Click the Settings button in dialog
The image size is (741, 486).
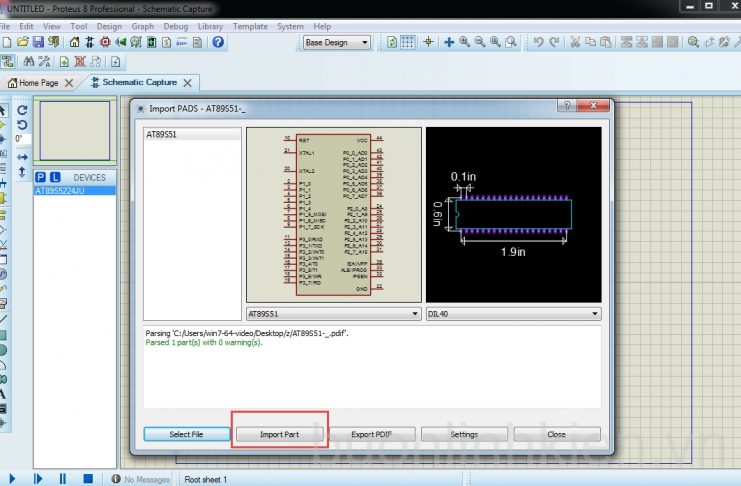point(464,434)
